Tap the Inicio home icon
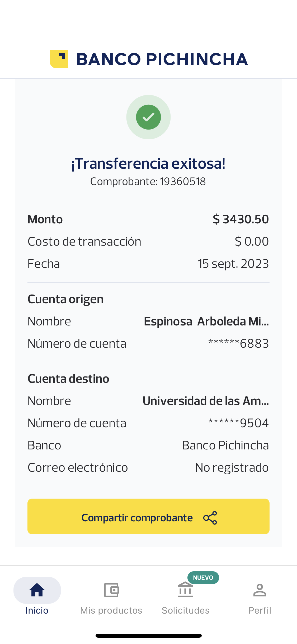297x644 pixels. tap(37, 590)
